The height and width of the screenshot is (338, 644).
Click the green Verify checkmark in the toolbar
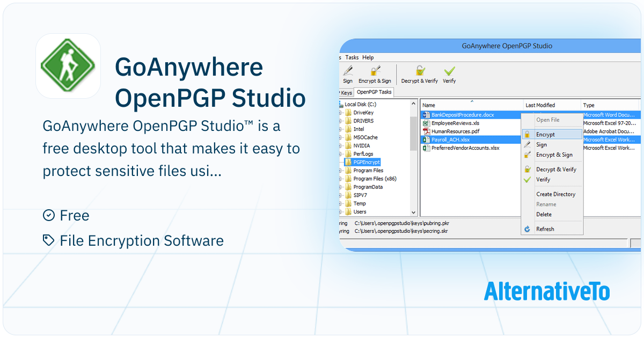point(449,71)
